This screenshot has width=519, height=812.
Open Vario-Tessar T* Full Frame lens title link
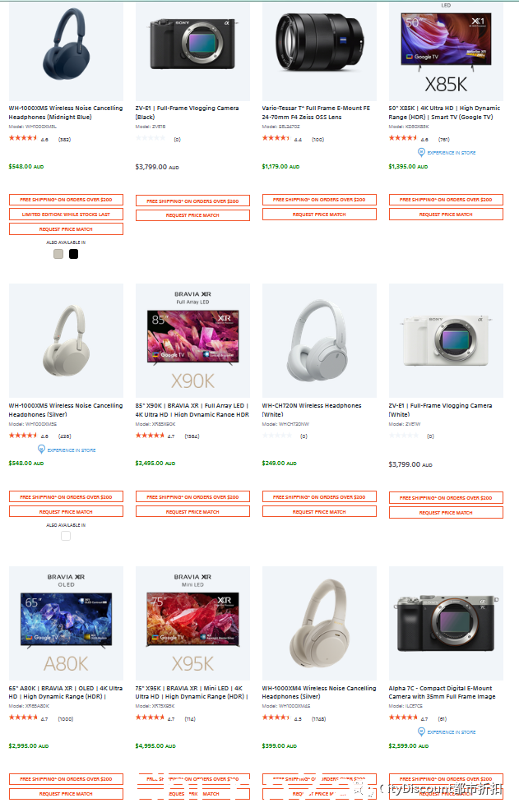316,113
